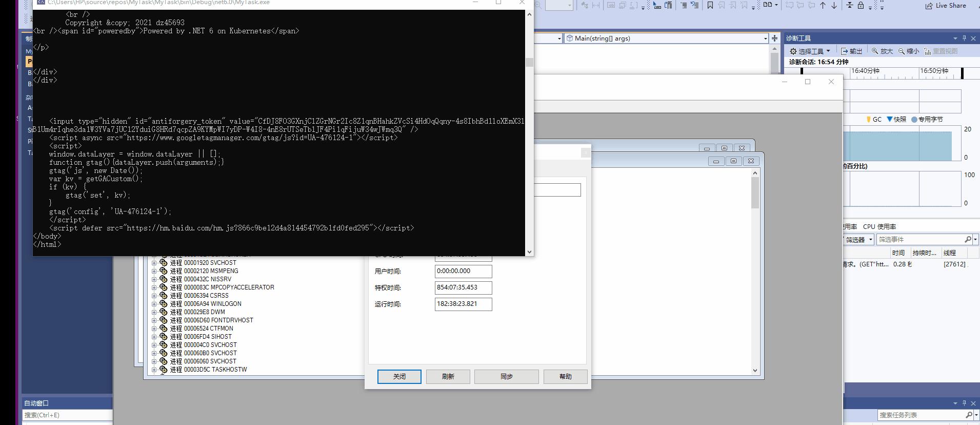Click the gear icon of 00006FD4 SIHOST
The width and height of the screenshot is (980, 425).
click(x=164, y=337)
